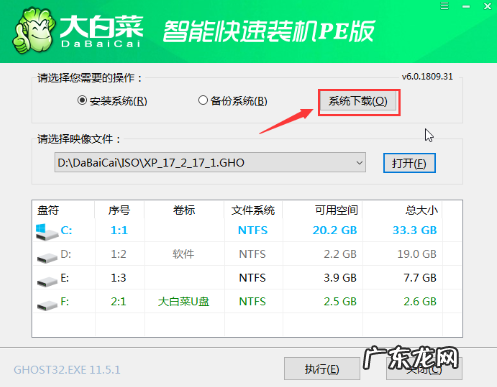Image resolution: width=497 pixels, height=387 pixels.
Task: Click the C: Windows drive icon
Action: (46, 232)
